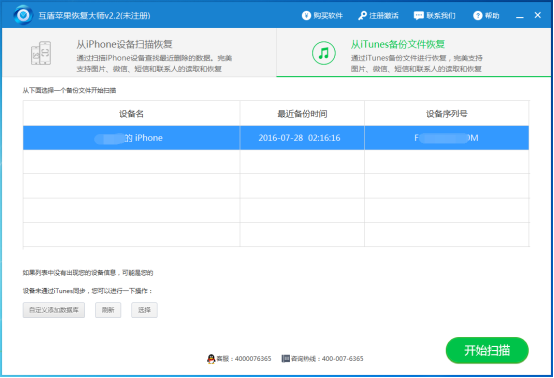Screen dimensions: 554x378
Task: Click the 设备名 column header
Action: pyautogui.click(x=131, y=113)
